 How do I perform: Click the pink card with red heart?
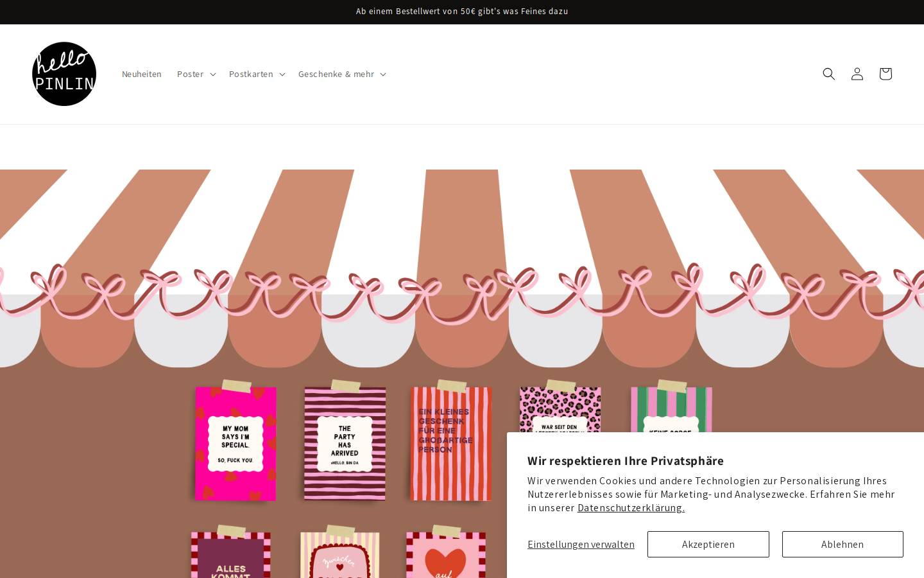tap(446, 555)
